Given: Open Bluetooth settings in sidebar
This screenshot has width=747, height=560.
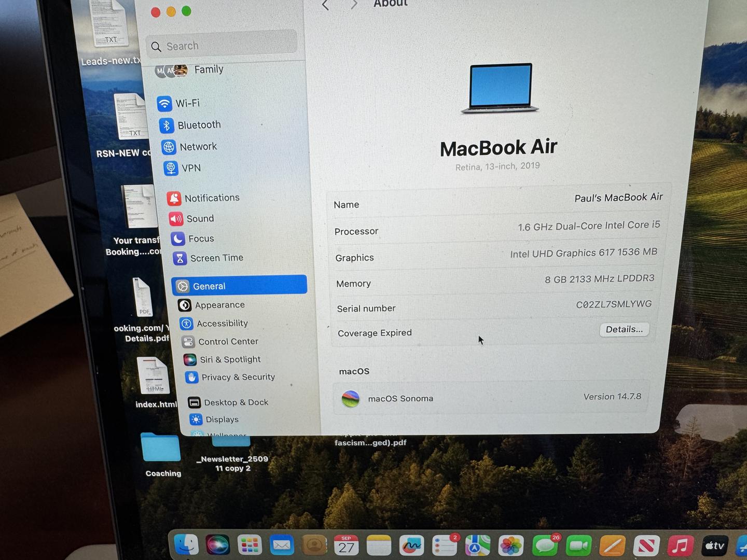Looking at the screenshot, I should tap(190, 125).
